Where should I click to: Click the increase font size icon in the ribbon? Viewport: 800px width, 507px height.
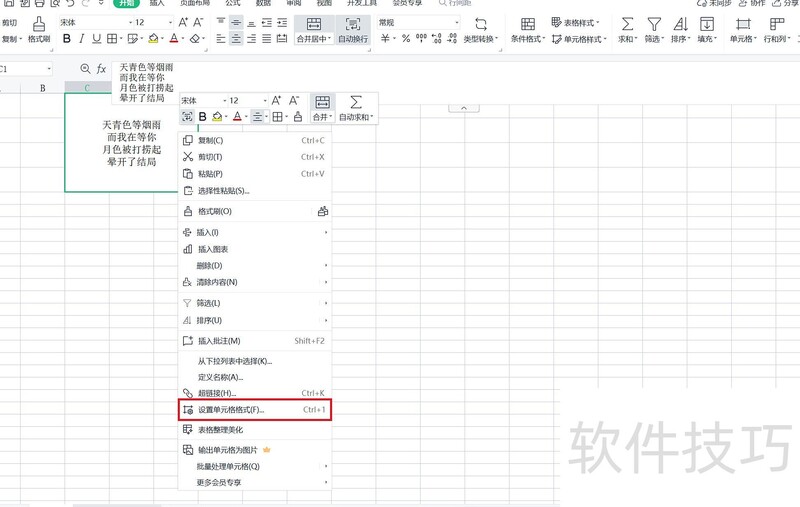tap(183, 22)
